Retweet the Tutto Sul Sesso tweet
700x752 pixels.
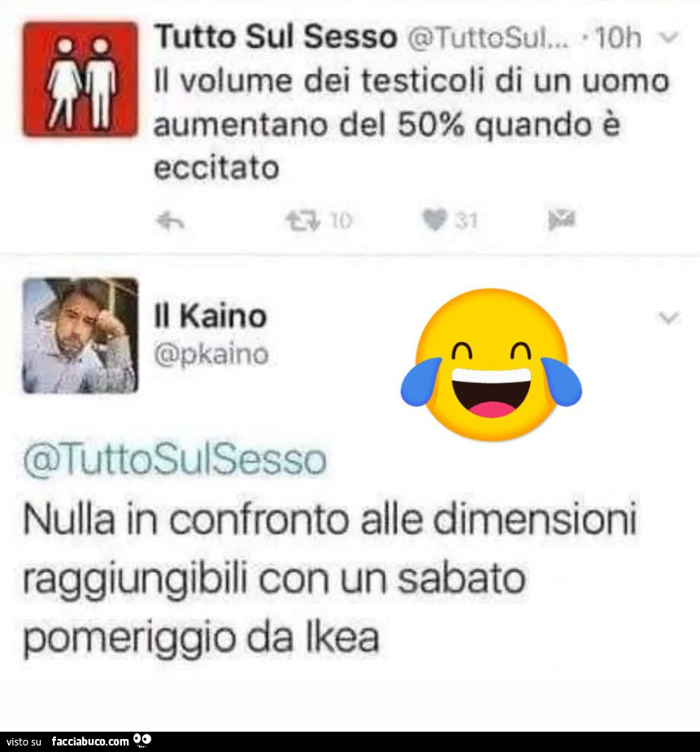[x=302, y=221]
